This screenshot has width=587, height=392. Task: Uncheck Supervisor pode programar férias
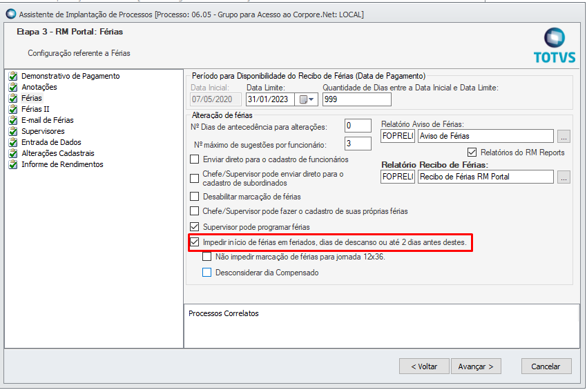pos(194,226)
